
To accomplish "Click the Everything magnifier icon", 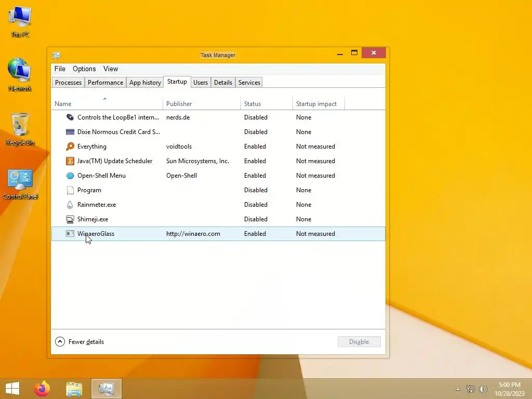I will tap(70, 147).
